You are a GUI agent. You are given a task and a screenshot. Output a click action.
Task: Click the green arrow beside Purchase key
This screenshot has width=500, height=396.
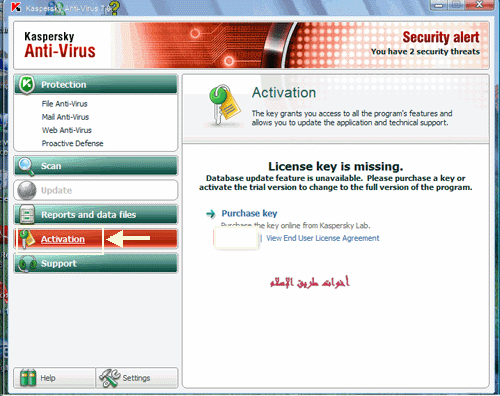211,214
